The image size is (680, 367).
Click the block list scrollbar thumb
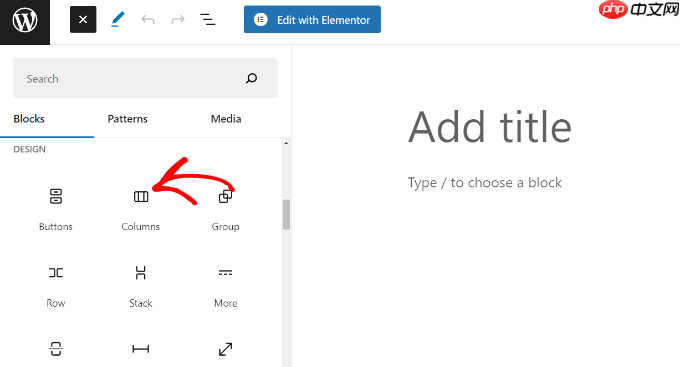286,214
